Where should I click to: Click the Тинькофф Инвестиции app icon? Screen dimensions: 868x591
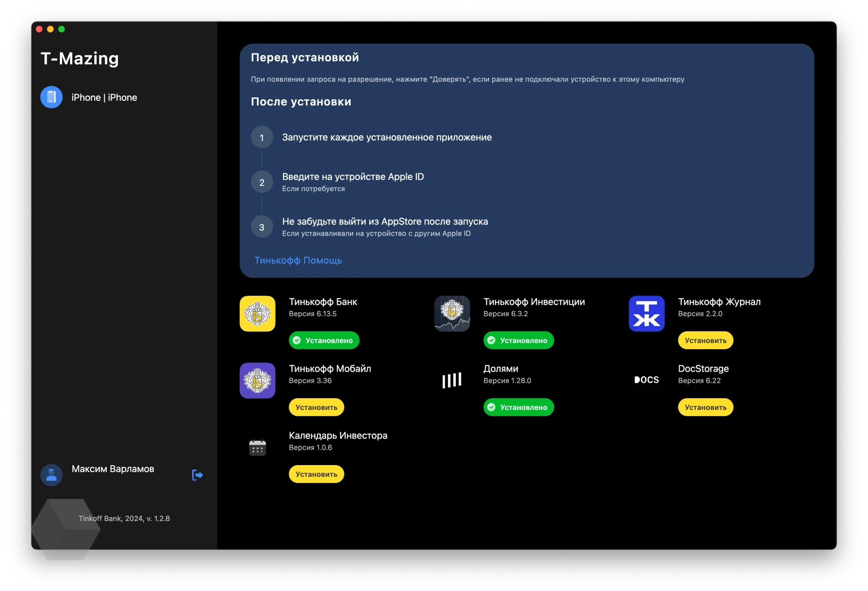[x=452, y=314]
